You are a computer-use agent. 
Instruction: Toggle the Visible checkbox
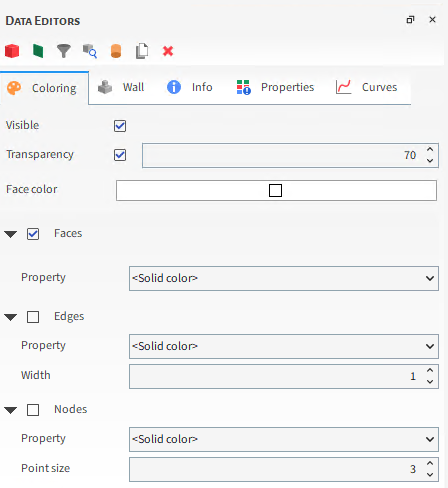pos(120,126)
